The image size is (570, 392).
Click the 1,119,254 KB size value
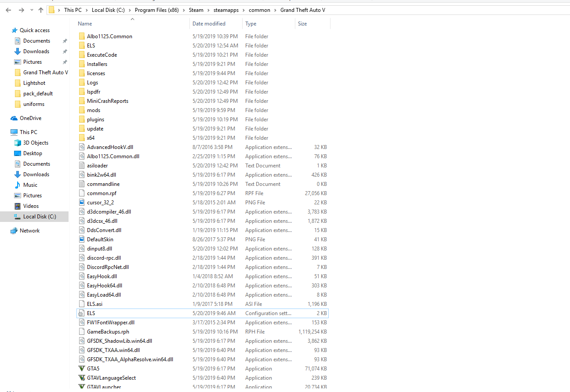pos(312,332)
